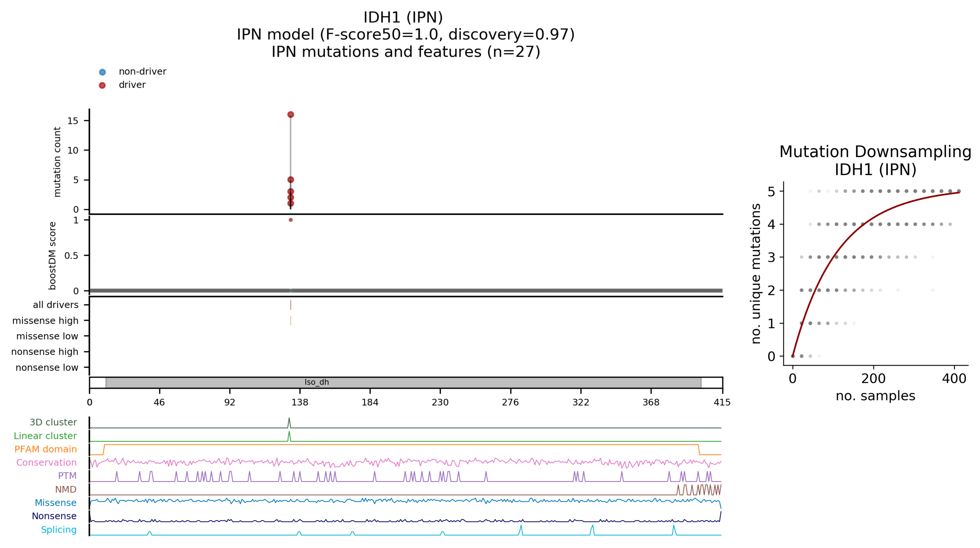Click the missense high orange tick mark
This screenshot has width=980, height=548.
tap(291, 320)
